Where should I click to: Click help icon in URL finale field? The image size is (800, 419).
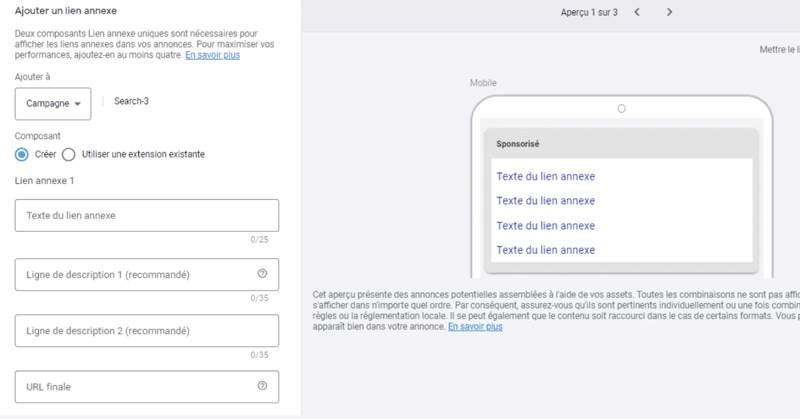pyautogui.click(x=262, y=386)
